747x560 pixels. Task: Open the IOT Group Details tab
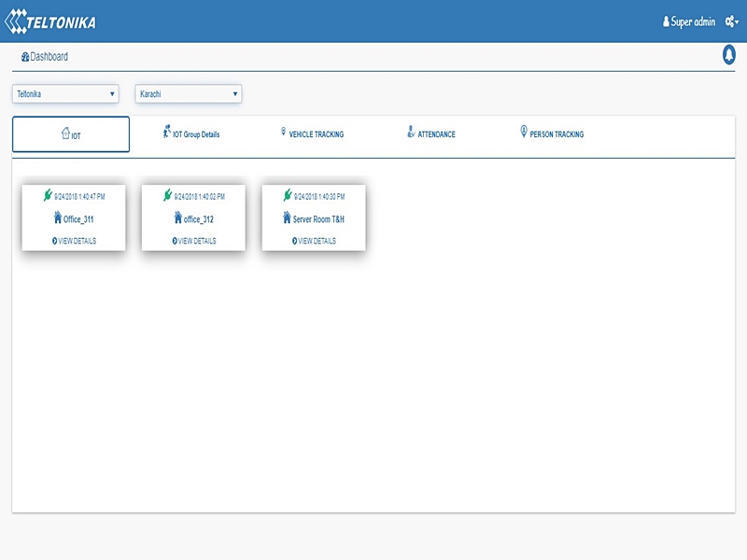[x=191, y=134]
